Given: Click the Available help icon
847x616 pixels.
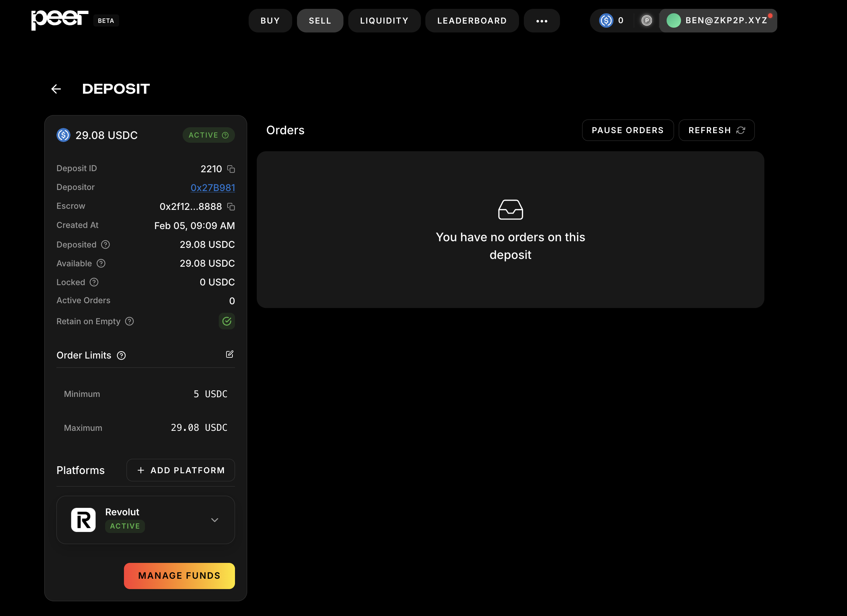Looking at the screenshot, I should (x=101, y=264).
